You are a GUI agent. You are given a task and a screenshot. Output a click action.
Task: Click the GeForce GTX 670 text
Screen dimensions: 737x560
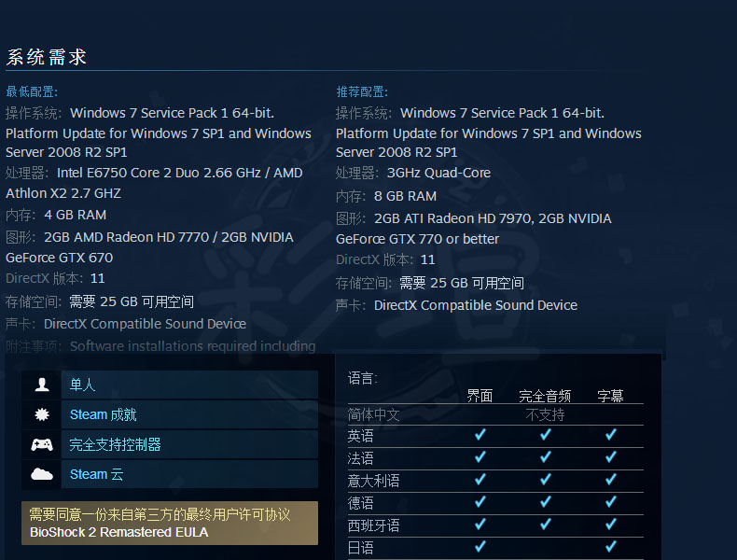59,258
